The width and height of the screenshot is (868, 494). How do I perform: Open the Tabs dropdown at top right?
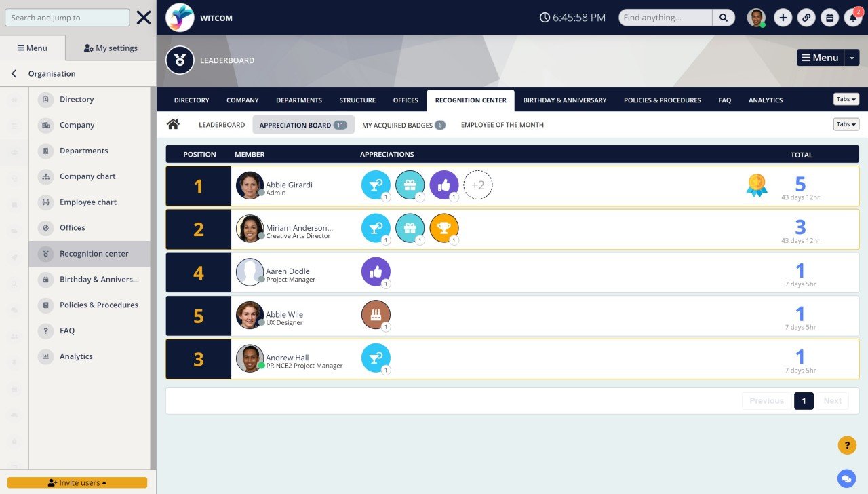[x=846, y=98]
